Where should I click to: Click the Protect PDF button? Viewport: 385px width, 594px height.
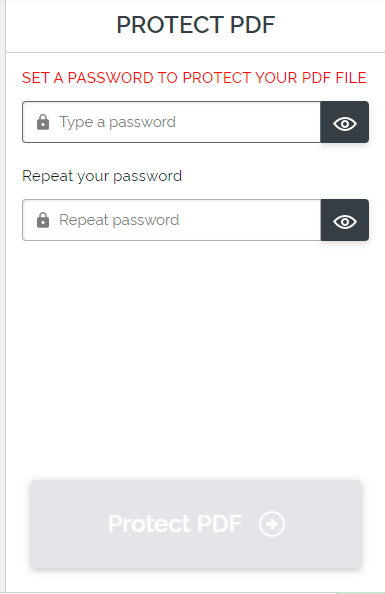tap(196, 524)
